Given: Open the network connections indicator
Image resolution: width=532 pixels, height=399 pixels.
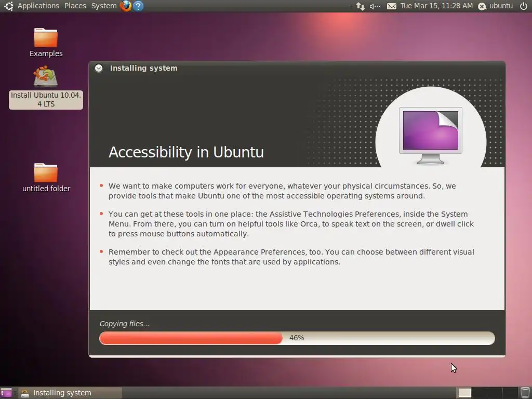Looking at the screenshot, I should 361,6.
